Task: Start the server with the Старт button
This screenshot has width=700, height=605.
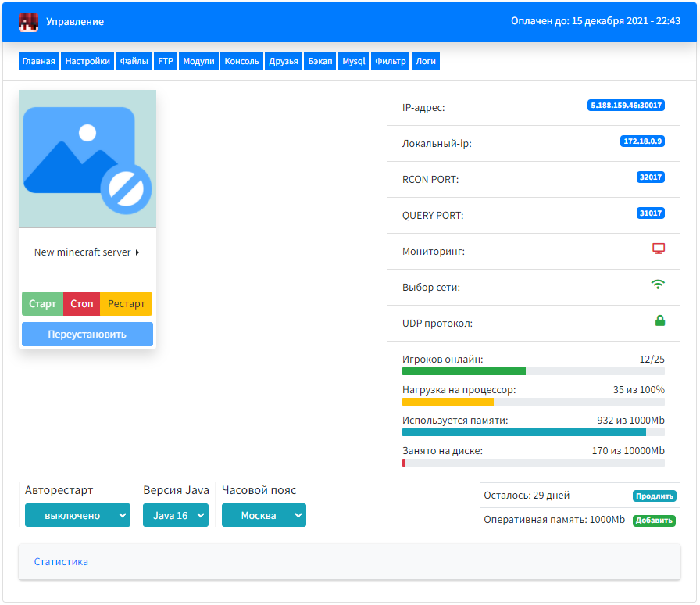Action: coord(42,304)
